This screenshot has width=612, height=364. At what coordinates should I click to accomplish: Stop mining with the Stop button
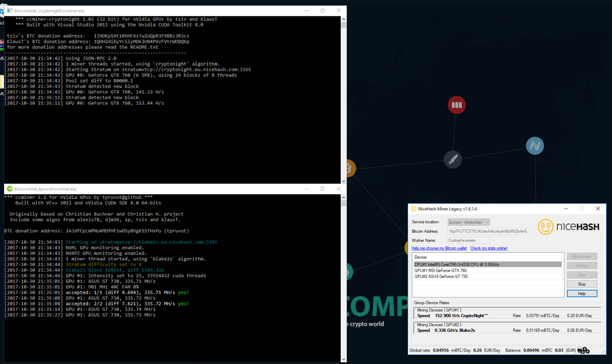point(582,284)
